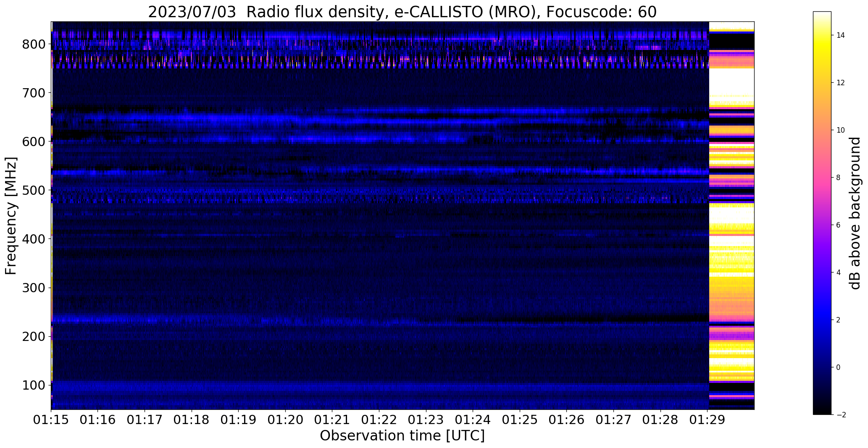The image size is (868, 448).
Task: Click the 01:20 time tick label
Action: tap(286, 420)
